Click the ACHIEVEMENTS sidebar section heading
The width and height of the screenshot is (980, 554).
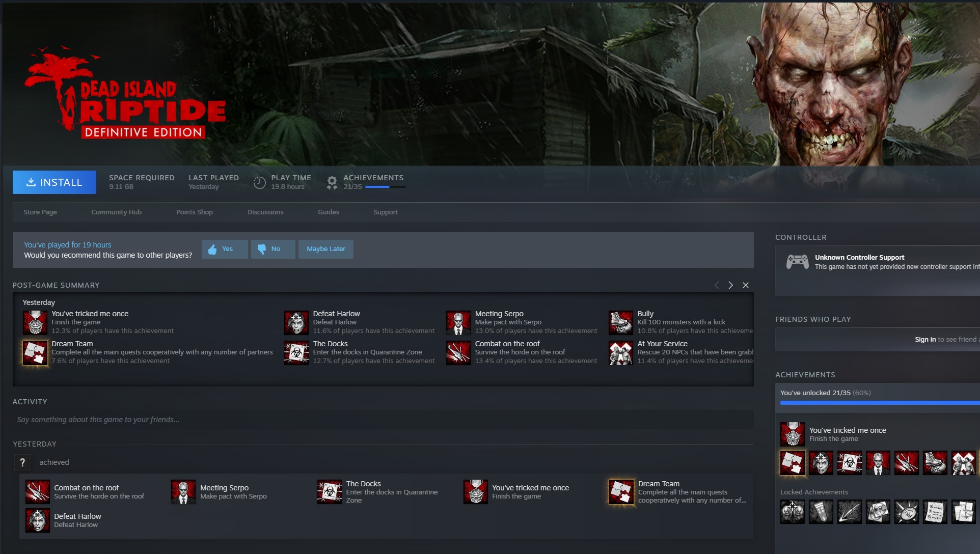tap(805, 375)
